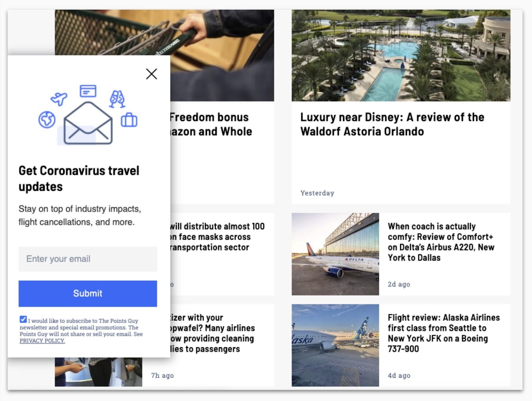Click the Alaska Airlines plane thumbnail
The height and width of the screenshot is (401, 532).
(335, 345)
